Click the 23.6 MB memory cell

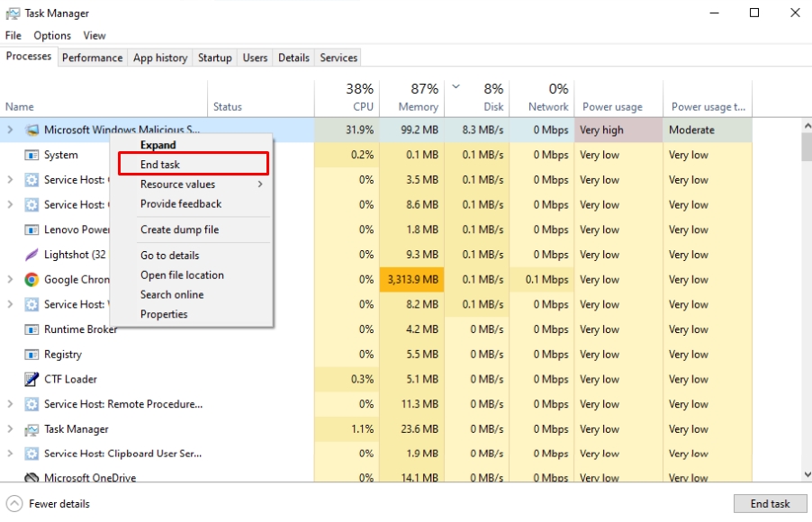pyautogui.click(x=411, y=429)
